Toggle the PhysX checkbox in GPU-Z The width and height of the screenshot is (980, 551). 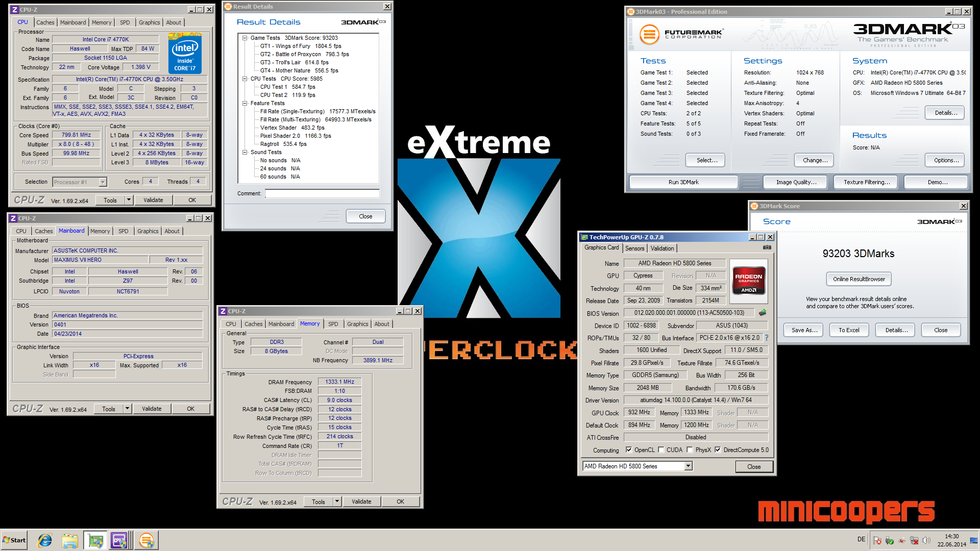(x=690, y=449)
